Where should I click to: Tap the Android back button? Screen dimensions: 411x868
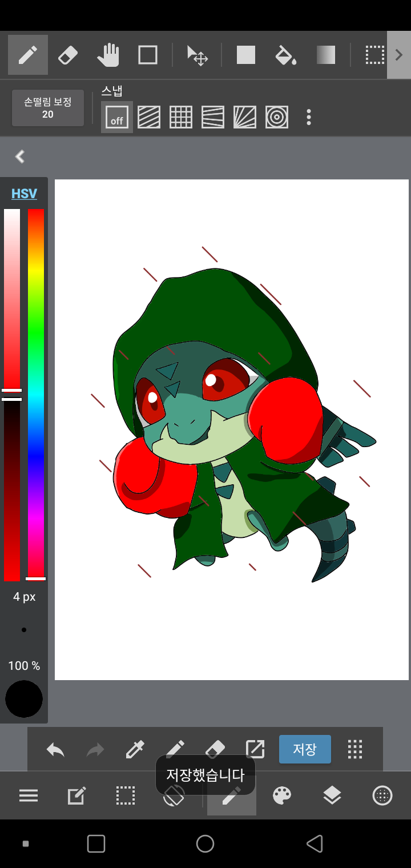[315, 843]
